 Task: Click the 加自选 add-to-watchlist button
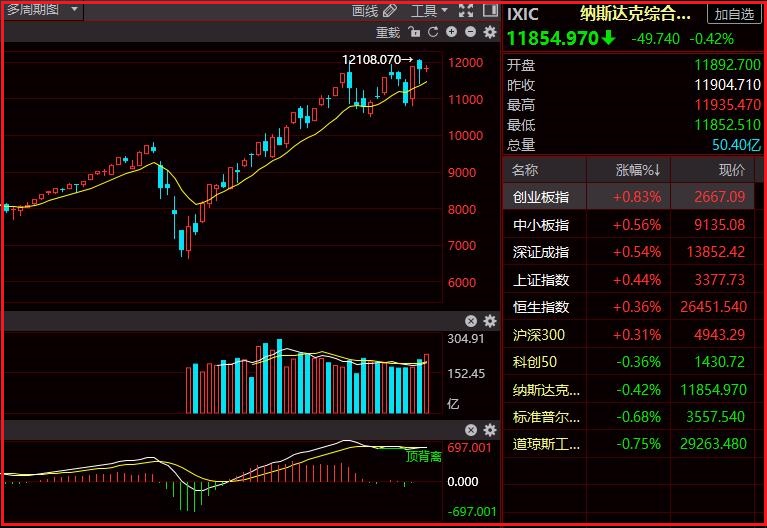coord(734,14)
